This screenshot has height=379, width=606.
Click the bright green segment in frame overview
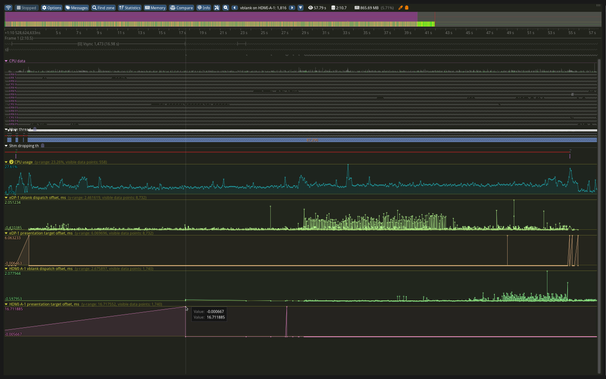click(x=426, y=24)
